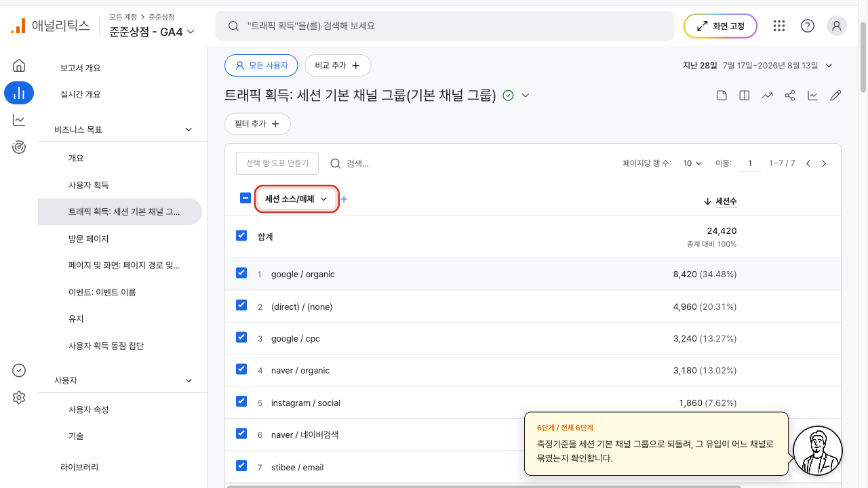Open the Advertising target rail icon
This screenshot has width=868, height=488.
click(19, 147)
